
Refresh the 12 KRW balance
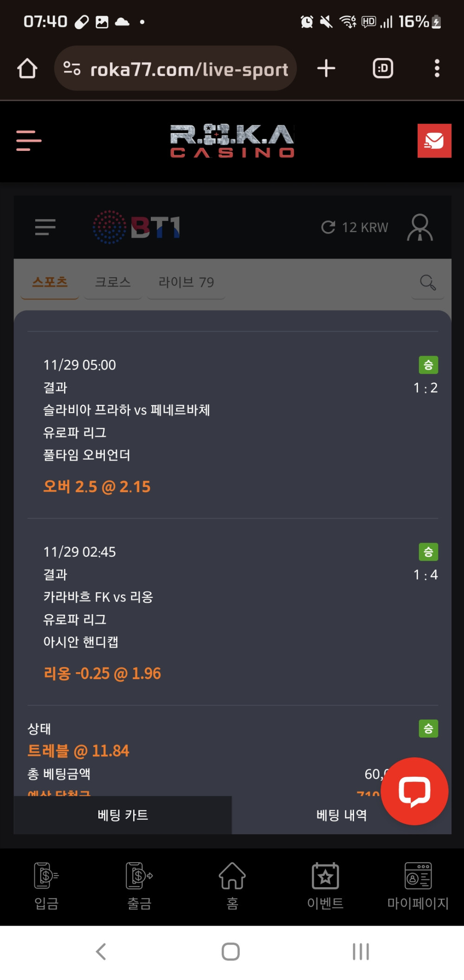[x=329, y=227]
